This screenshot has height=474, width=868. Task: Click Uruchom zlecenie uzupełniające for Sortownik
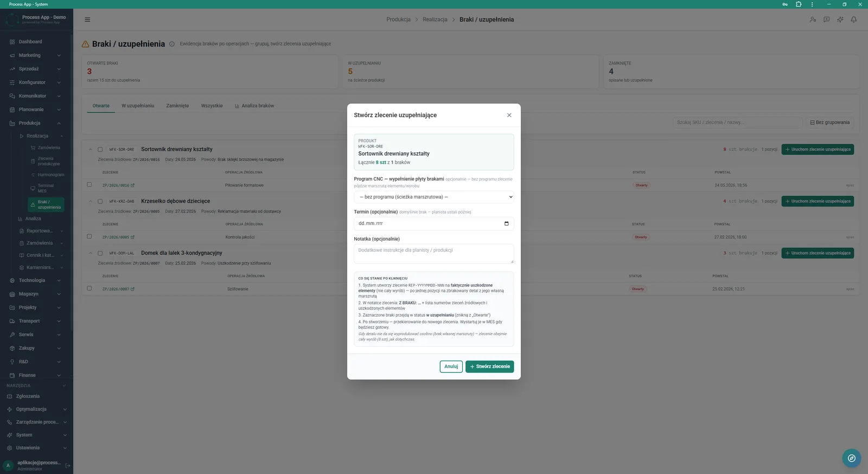pos(818,149)
